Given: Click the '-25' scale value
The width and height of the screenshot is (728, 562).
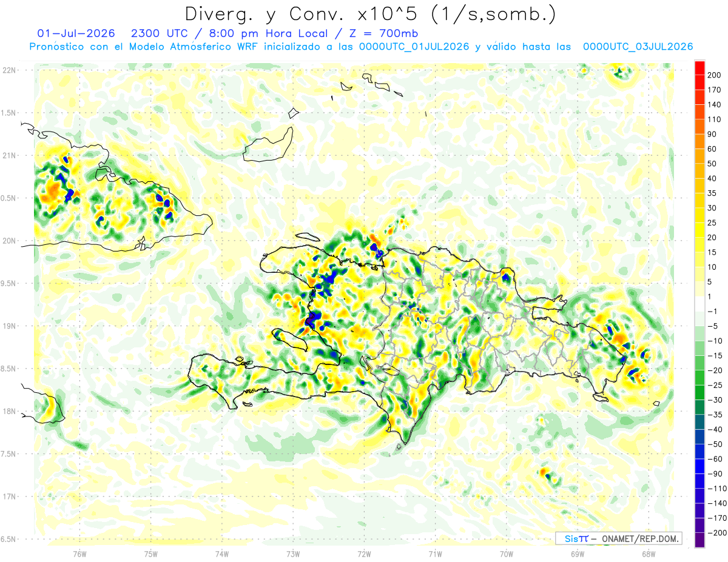Looking at the screenshot, I should coord(715,385).
